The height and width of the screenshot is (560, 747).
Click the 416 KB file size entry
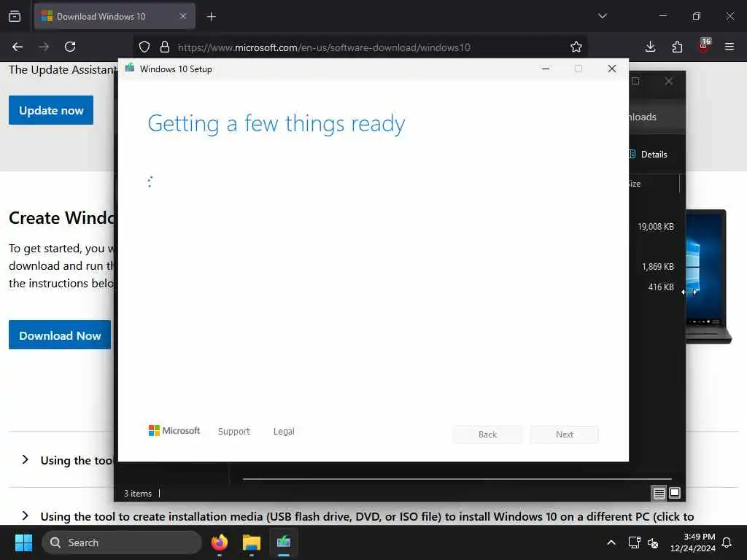(x=661, y=287)
